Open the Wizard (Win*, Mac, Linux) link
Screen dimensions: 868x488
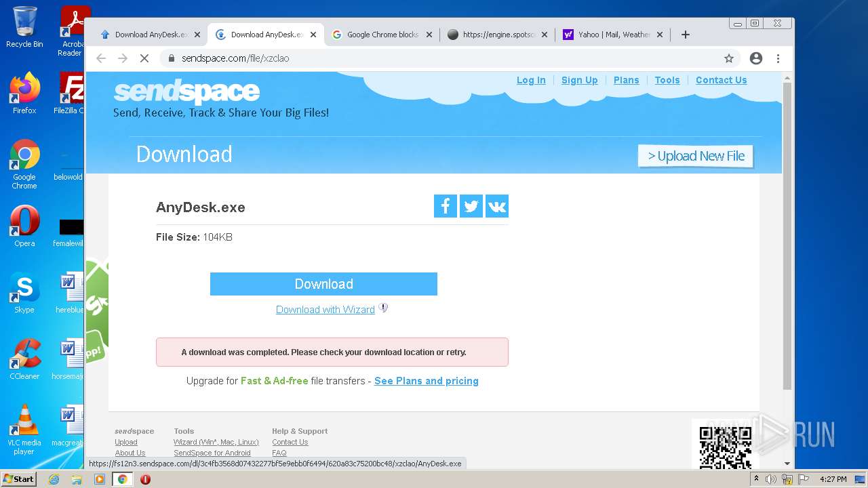[216, 442]
